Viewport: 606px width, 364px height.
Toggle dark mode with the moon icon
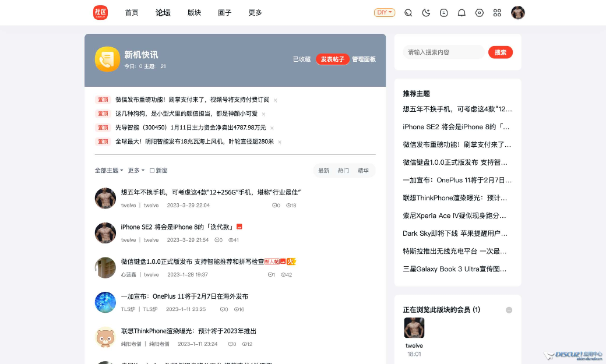click(x=426, y=13)
